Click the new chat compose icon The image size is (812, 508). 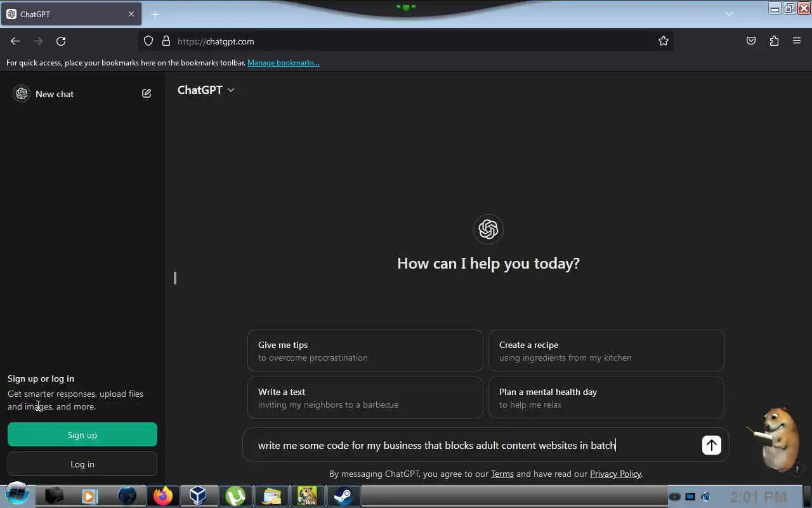147,93
